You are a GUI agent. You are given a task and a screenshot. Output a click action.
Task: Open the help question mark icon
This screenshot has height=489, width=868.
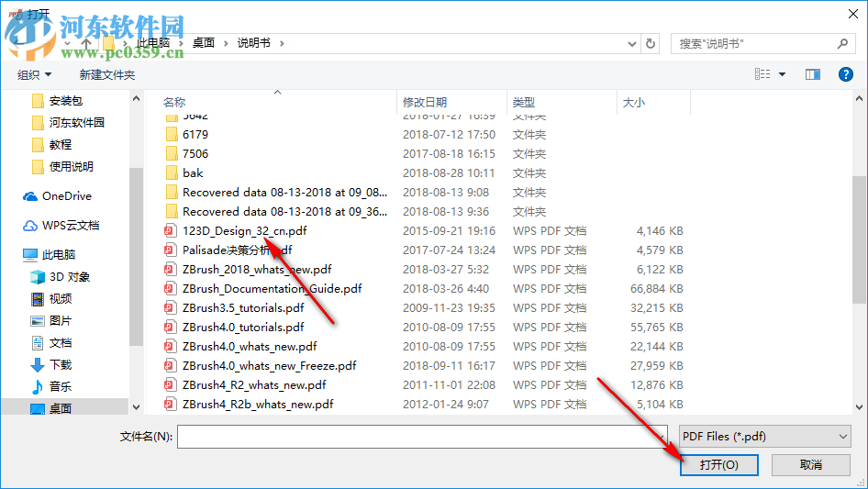(x=845, y=74)
